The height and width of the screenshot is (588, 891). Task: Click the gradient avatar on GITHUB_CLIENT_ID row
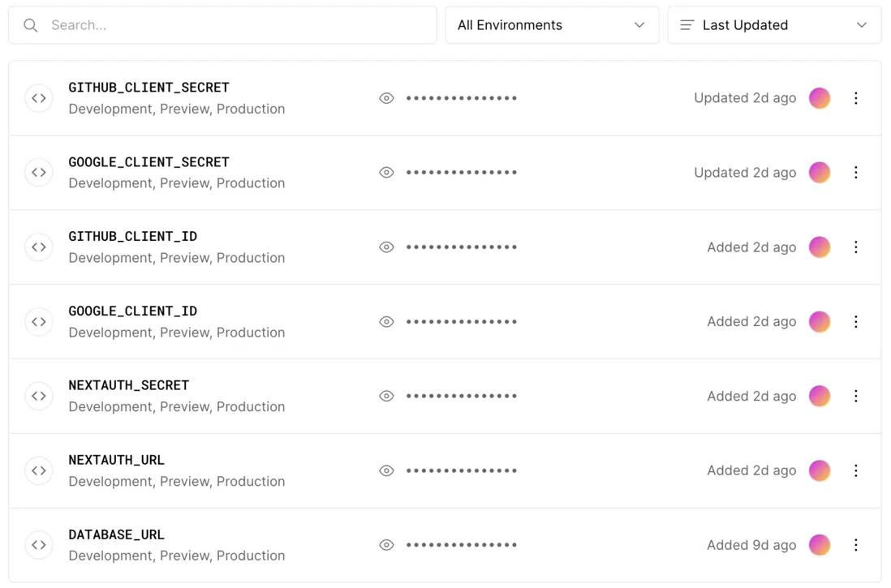820,247
